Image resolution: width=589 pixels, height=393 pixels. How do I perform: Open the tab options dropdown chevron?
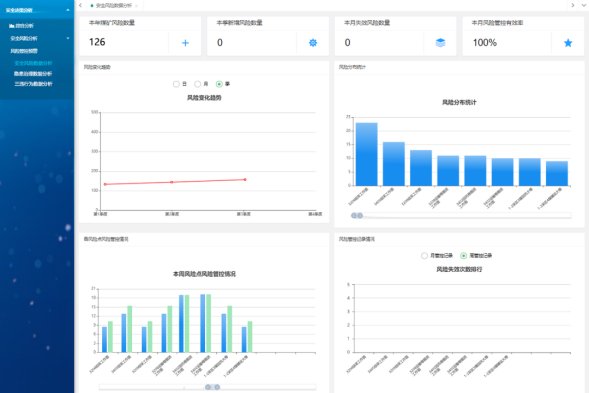(x=583, y=5)
